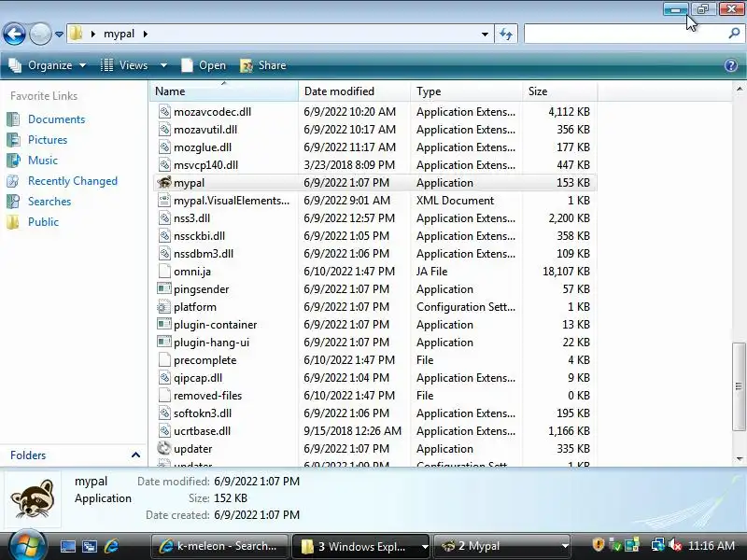Image resolution: width=747 pixels, height=560 pixels.
Task: Open the recent pages dropdown arrow
Action: point(59,35)
